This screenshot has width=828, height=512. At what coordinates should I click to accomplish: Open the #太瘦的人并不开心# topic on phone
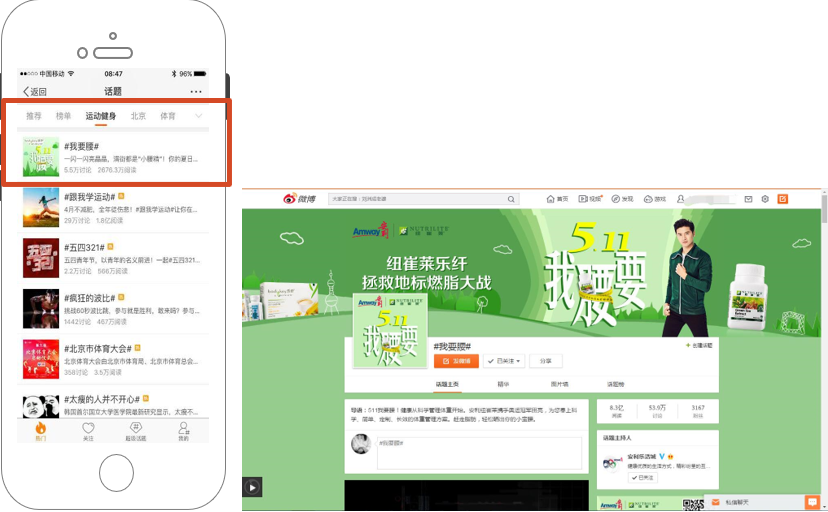pyautogui.click(x=102, y=399)
